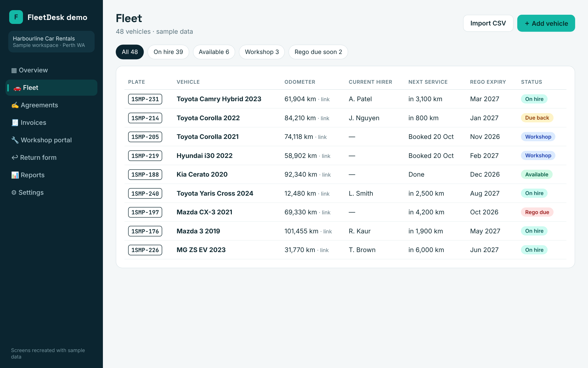Click hirer name L. Smith

[361, 194]
